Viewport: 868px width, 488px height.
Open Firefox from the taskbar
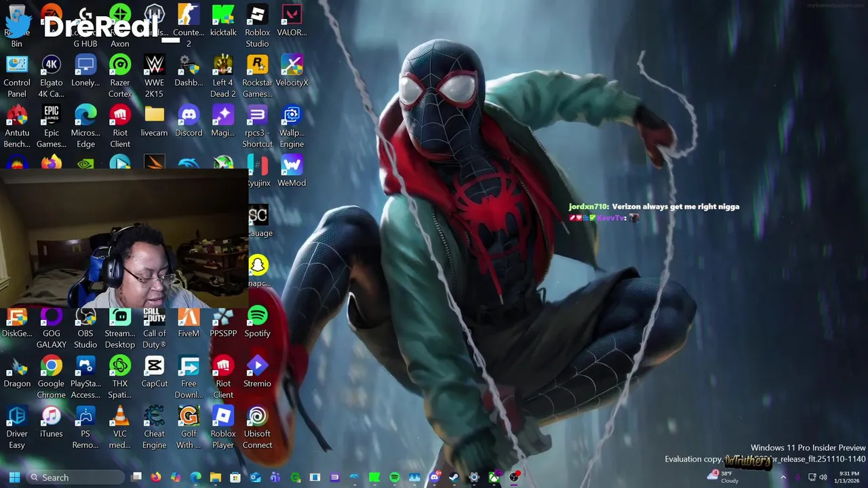tap(156, 477)
